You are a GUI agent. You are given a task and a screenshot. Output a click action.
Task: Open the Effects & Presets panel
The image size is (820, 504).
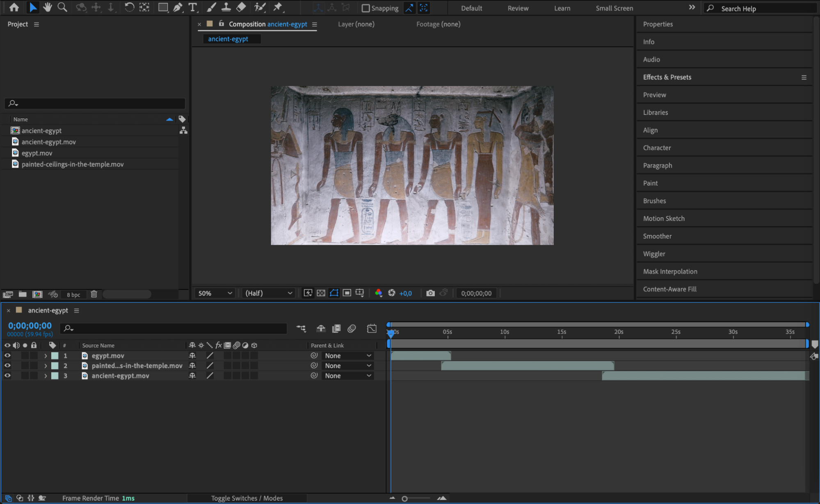tap(667, 77)
